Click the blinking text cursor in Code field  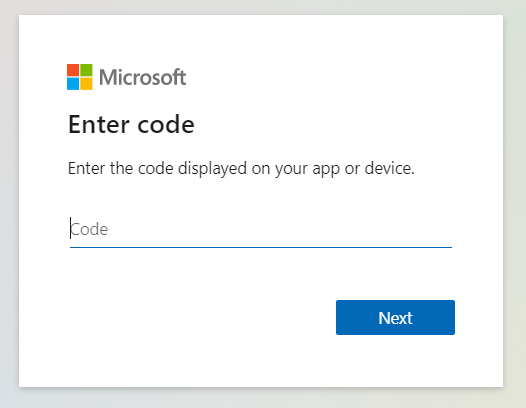click(x=70, y=228)
